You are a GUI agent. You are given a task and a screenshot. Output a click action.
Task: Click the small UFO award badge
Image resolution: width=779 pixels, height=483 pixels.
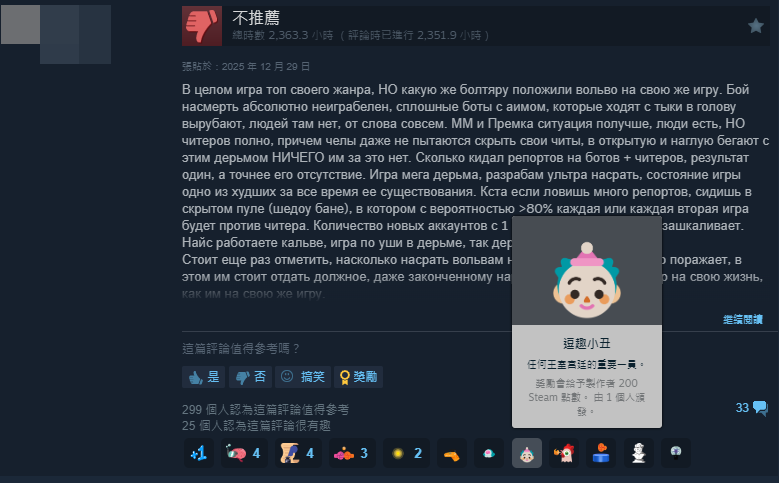coord(489,453)
